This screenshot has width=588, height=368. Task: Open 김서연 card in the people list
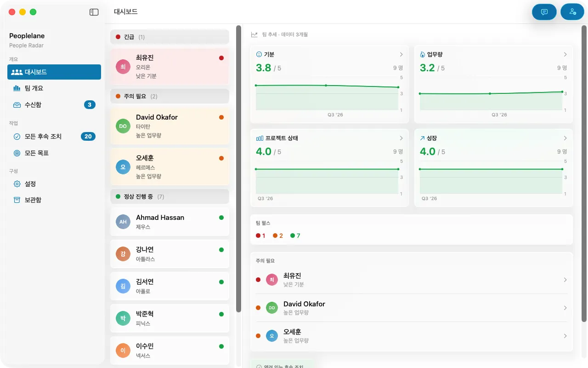point(170,286)
